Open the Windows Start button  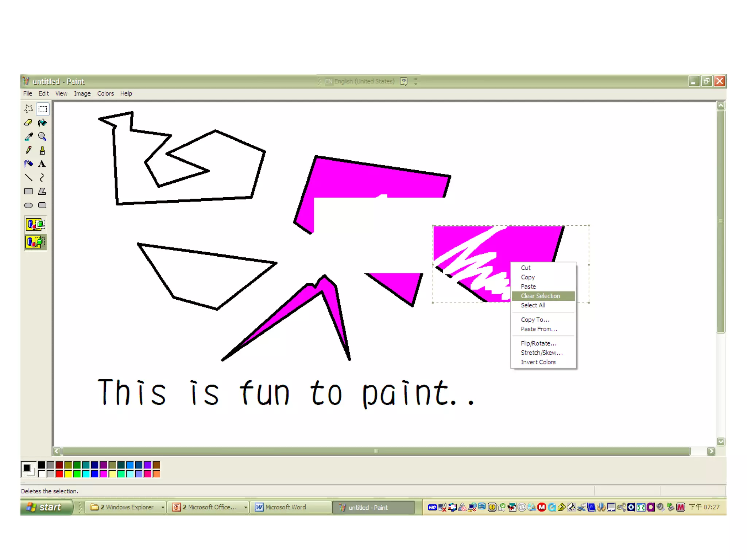[47, 507]
